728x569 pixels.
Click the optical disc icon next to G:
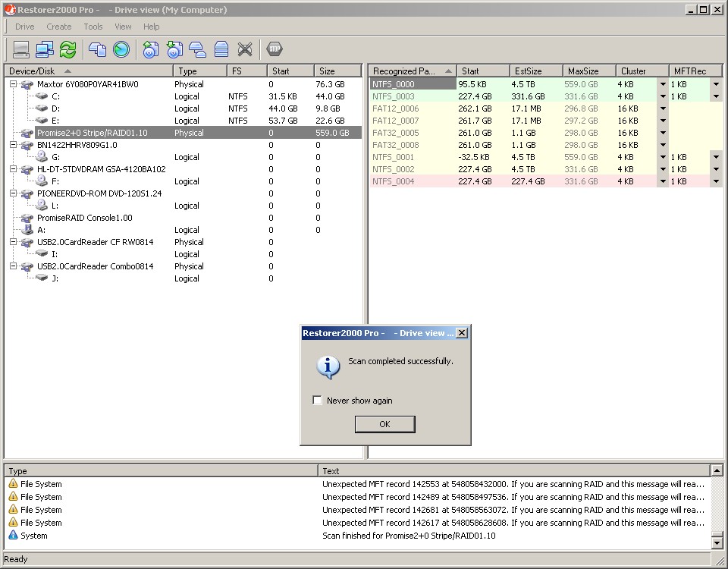(41, 156)
